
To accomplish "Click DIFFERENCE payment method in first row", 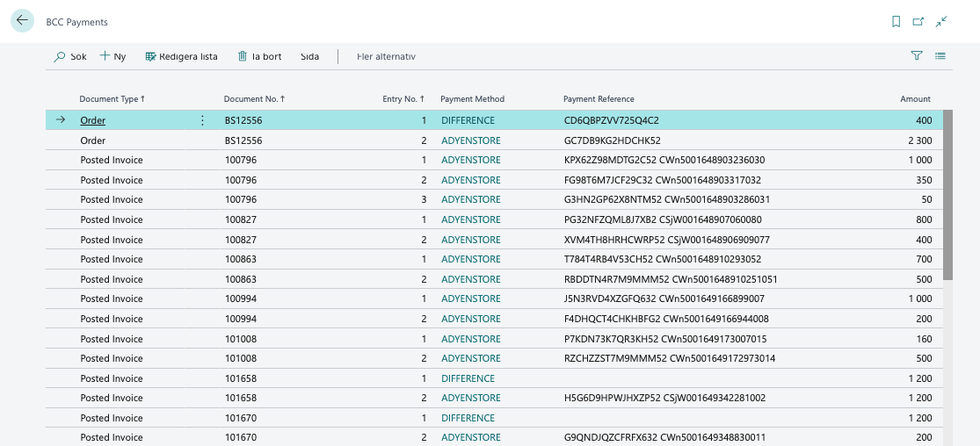I will click(x=468, y=120).
